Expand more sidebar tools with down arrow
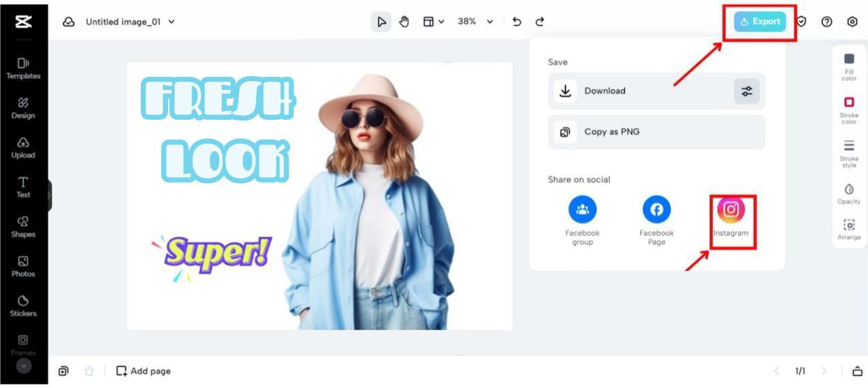 coord(24,366)
